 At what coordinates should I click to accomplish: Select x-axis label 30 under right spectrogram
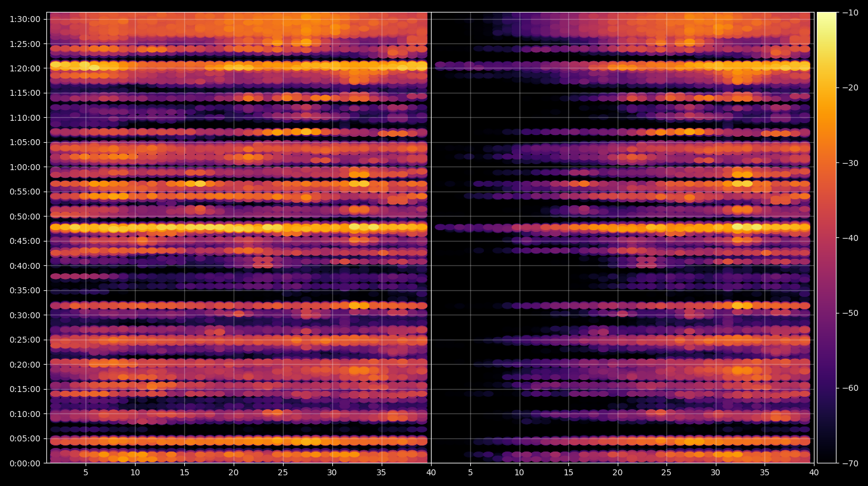click(x=715, y=473)
